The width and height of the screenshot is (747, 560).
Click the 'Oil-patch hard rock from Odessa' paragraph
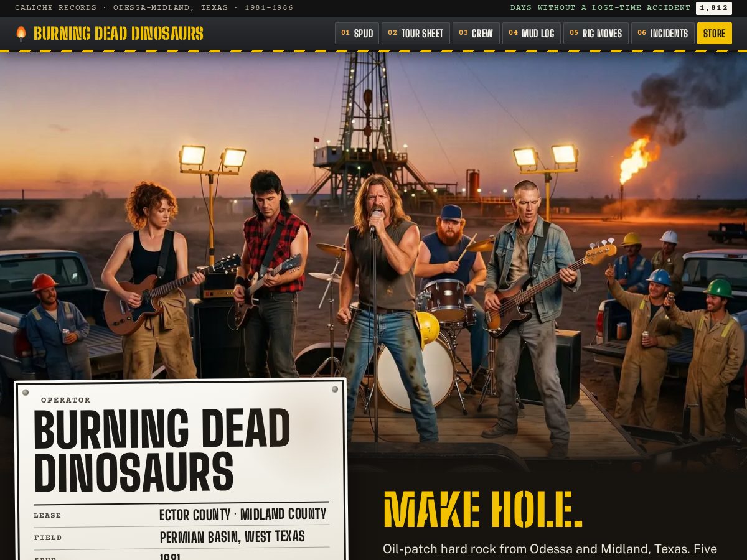point(550,550)
